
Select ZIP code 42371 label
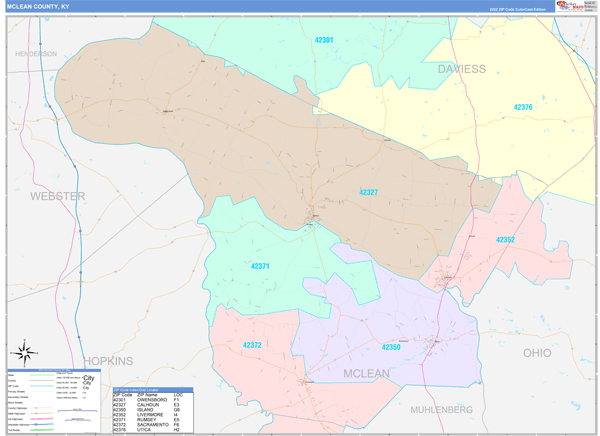[x=260, y=266]
